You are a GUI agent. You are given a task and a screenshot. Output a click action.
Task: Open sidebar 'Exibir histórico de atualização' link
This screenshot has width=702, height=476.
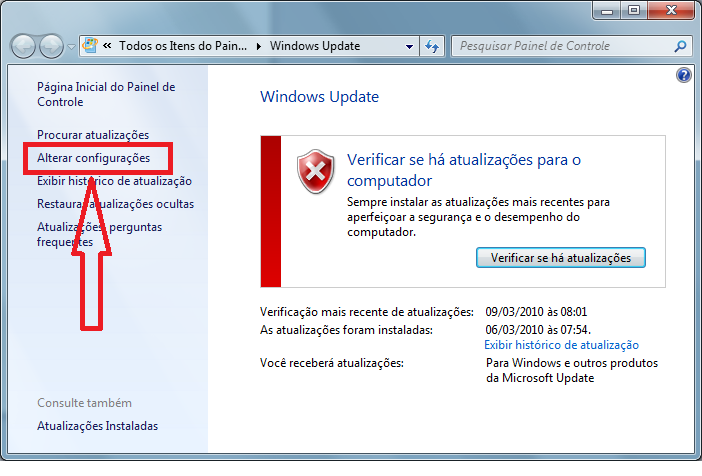(114, 181)
